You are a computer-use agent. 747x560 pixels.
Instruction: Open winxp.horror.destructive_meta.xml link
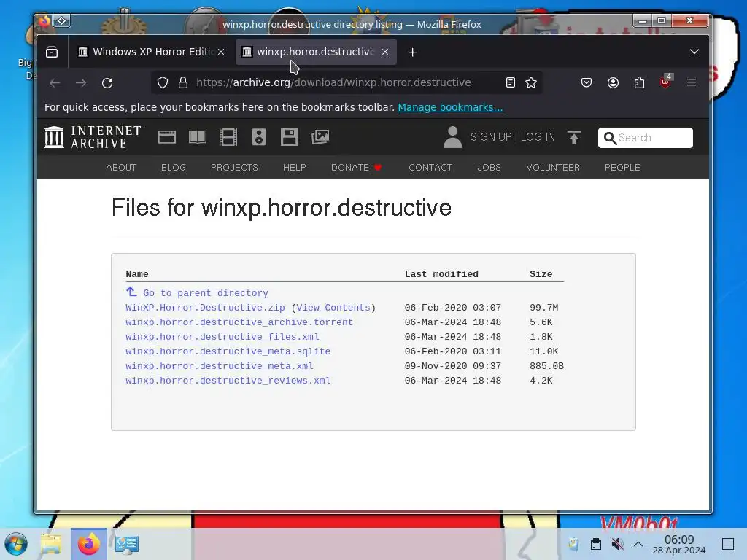pos(220,366)
